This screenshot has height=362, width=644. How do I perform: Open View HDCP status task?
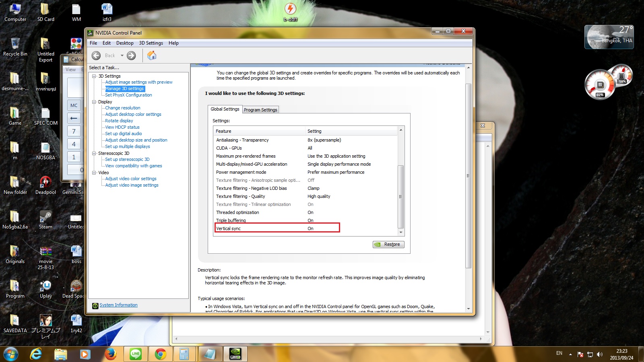[x=122, y=127]
